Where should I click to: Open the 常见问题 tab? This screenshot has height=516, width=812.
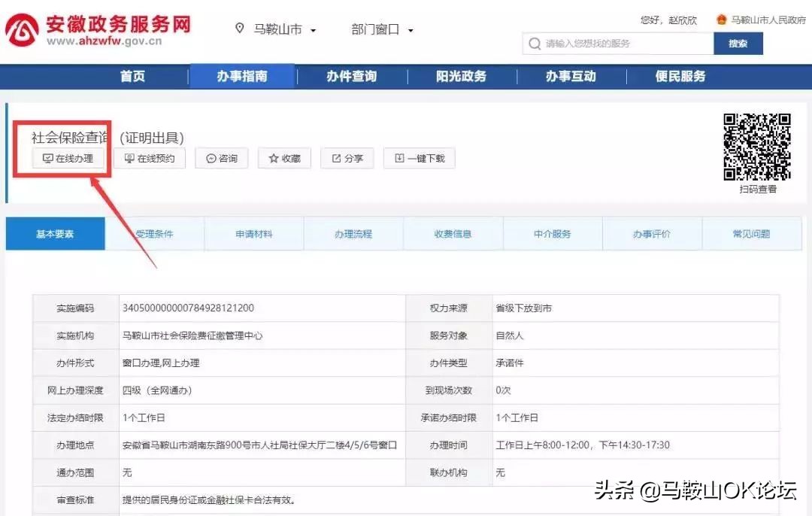coord(752,234)
